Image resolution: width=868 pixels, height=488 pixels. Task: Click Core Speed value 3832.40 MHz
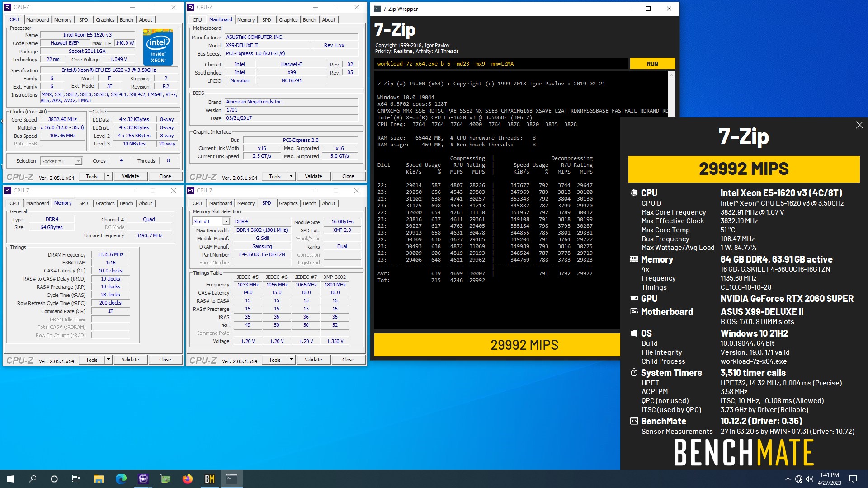pos(63,120)
